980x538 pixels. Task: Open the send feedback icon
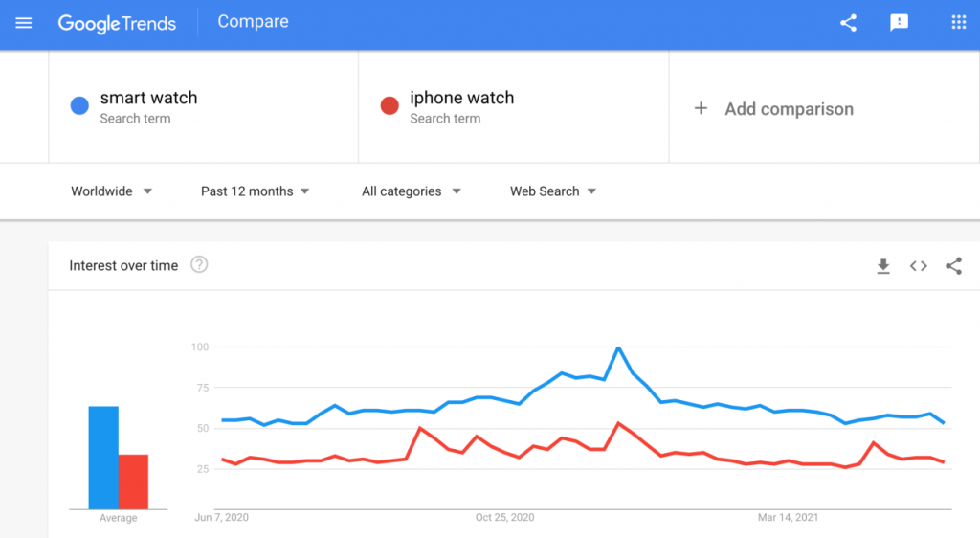tap(899, 23)
